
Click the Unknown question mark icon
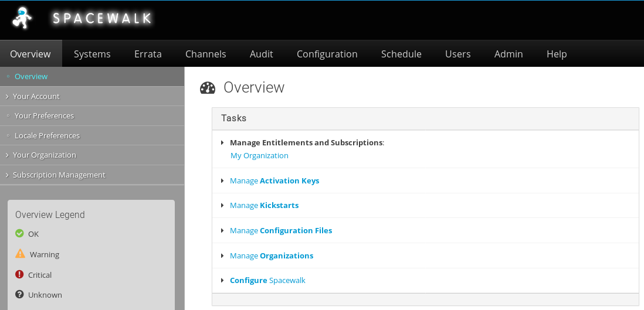coord(20,295)
